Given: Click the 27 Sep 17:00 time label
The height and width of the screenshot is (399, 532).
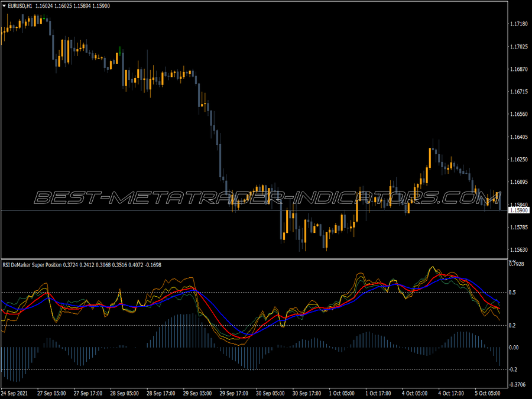Looking at the screenshot, I should coord(88,393).
